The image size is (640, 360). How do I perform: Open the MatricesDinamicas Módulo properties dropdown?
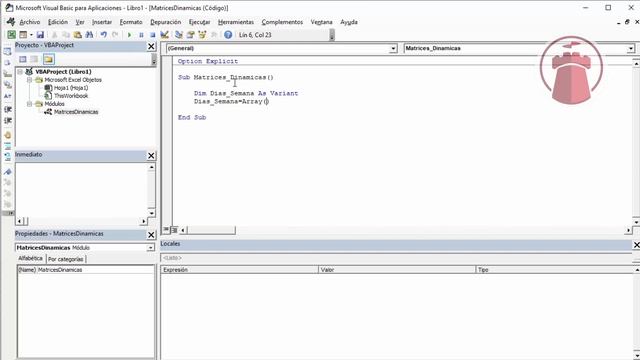tap(151, 248)
